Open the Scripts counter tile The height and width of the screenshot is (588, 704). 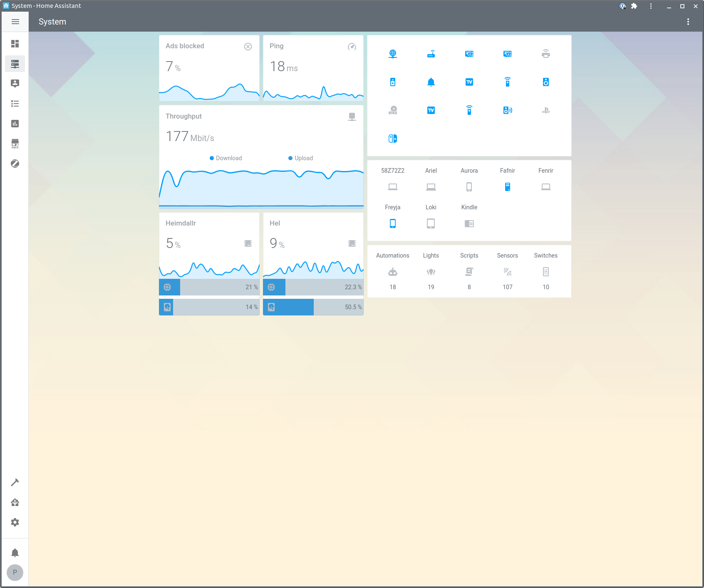[x=469, y=271]
